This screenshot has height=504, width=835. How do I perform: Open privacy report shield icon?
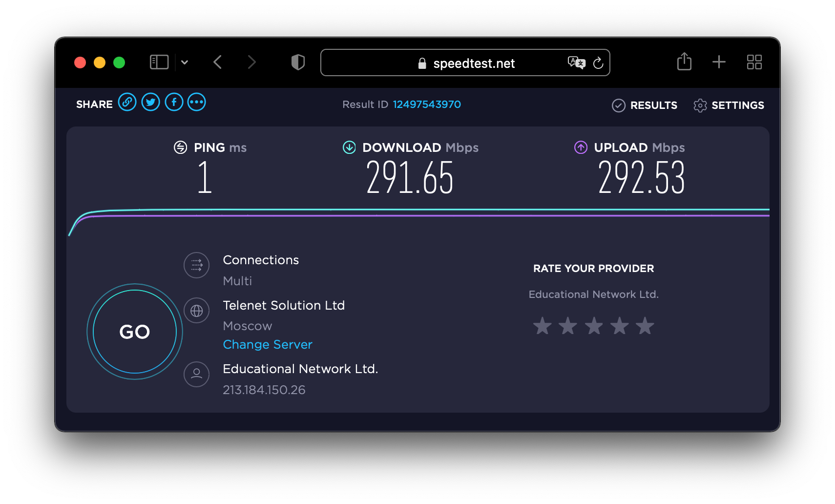(298, 62)
